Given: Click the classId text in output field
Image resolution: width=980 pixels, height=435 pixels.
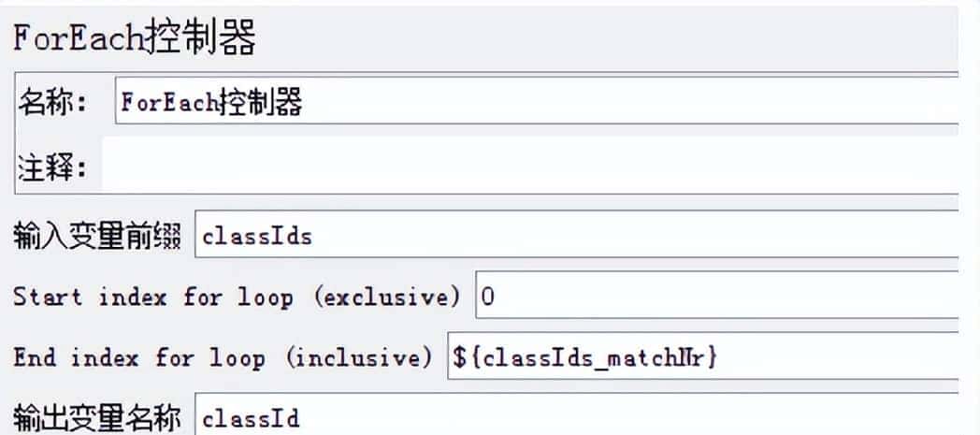Looking at the screenshot, I should pyautogui.click(x=251, y=415).
